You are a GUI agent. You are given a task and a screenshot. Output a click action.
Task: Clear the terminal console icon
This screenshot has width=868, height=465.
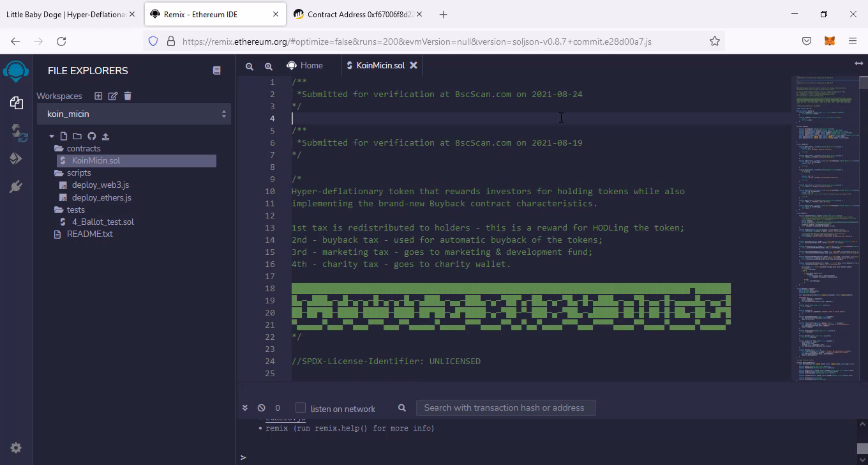click(261, 408)
